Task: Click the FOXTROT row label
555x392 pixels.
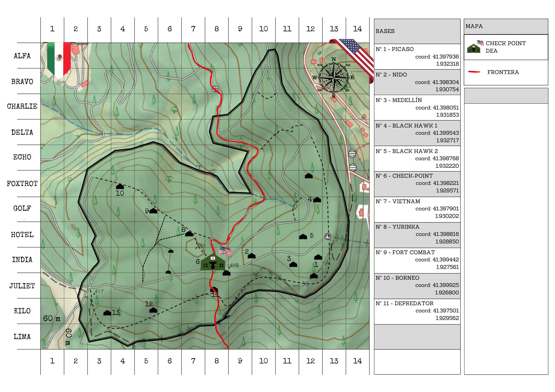Action: click(22, 184)
